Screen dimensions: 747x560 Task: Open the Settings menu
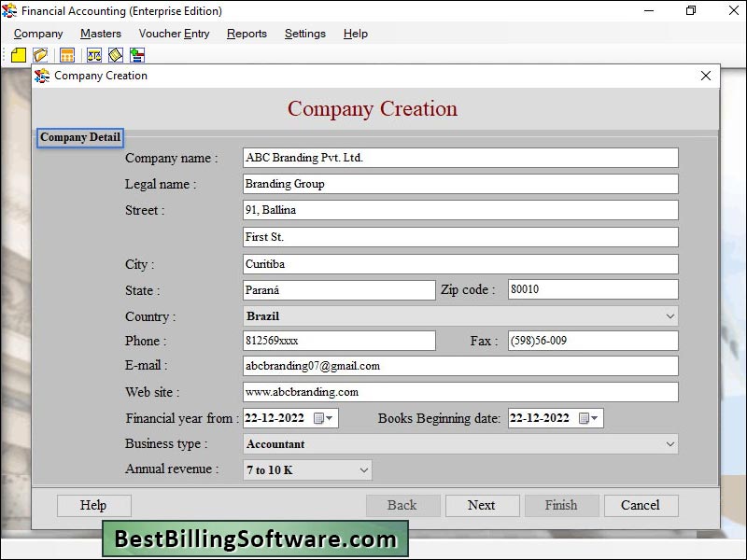305,34
